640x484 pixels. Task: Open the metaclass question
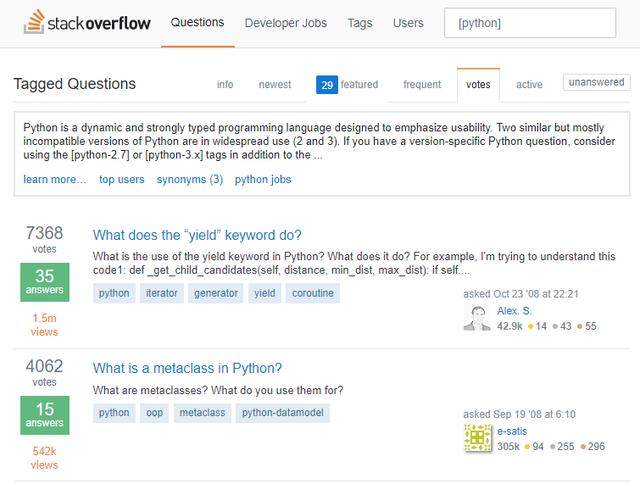(187, 368)
